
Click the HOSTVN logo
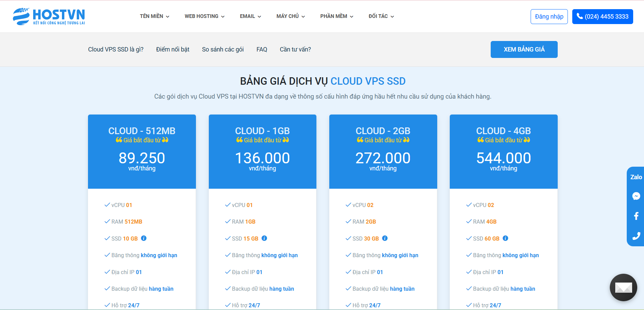pyautogui.click(x=49, y=16)
